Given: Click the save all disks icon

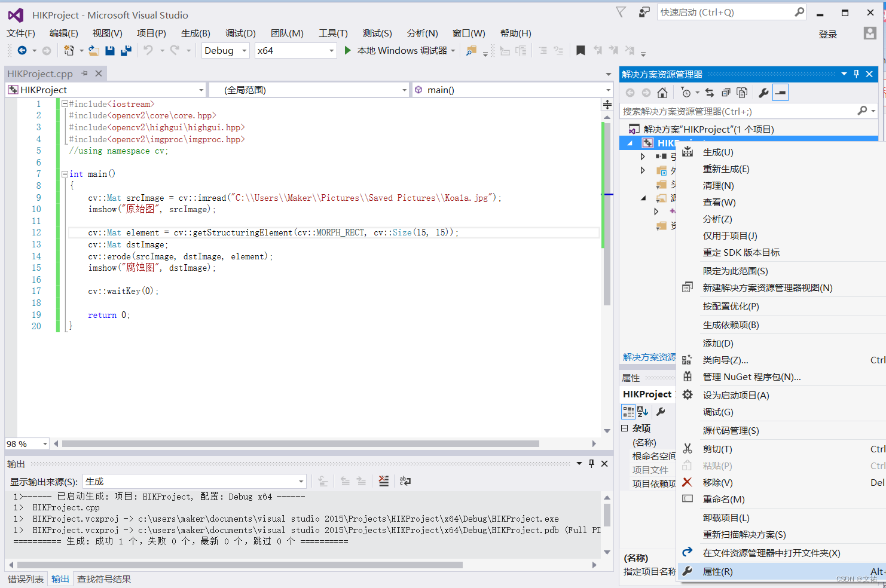Looking at the screenshot, I should point(126,51).
